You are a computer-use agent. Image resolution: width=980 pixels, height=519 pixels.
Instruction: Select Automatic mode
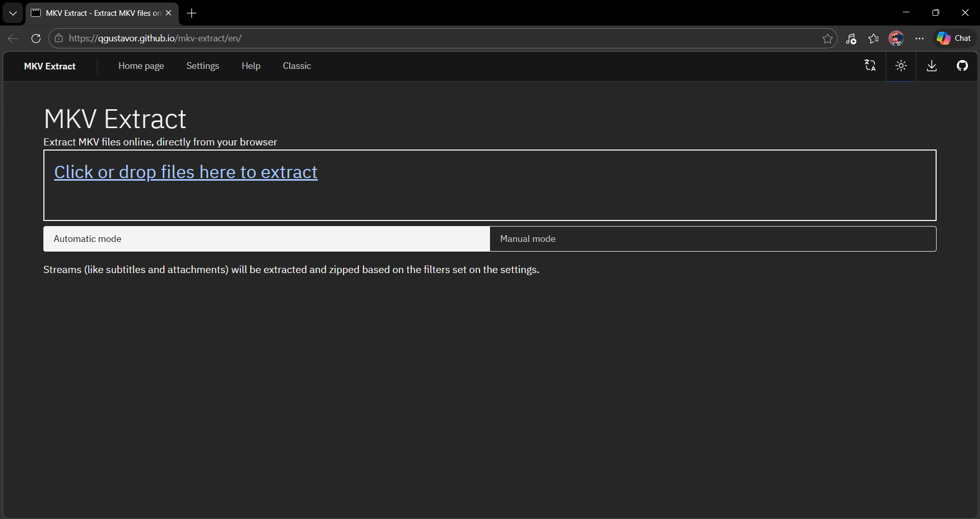[266, 239]
